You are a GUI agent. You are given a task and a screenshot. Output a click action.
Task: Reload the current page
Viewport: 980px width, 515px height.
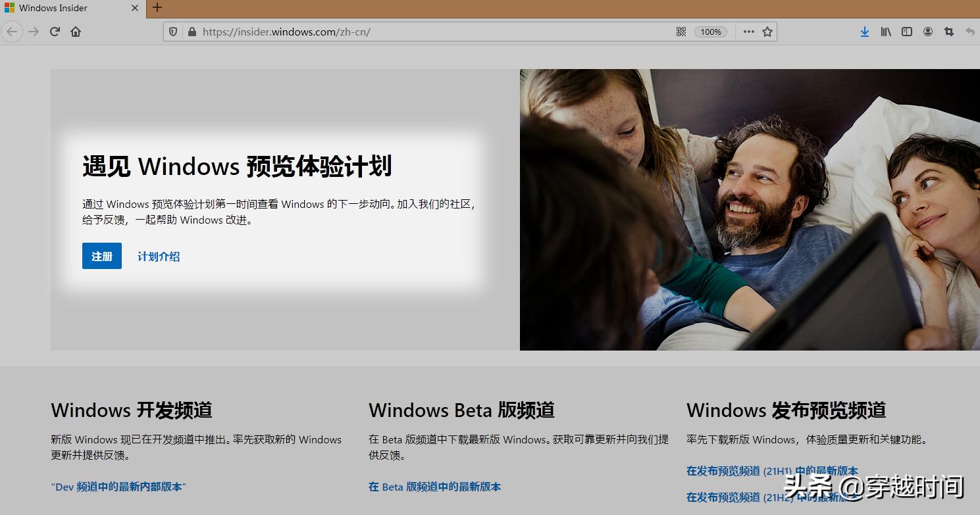click(x=55, y=31)
